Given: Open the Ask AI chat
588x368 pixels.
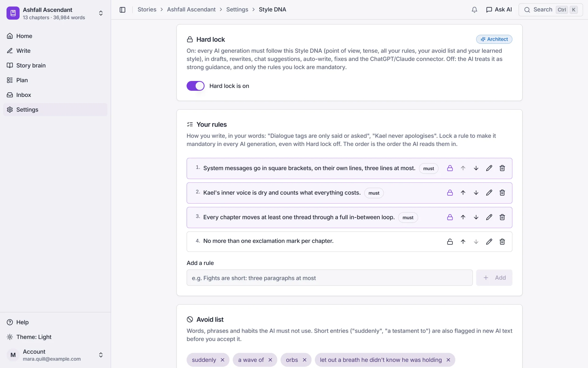Looking at the screenshot, I should [499, 10].
